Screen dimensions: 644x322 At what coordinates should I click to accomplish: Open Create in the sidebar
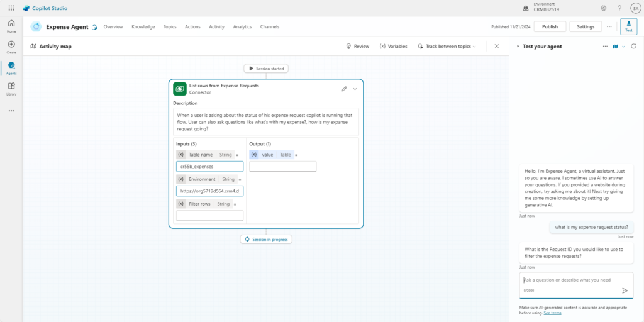[x=11, y=47]
